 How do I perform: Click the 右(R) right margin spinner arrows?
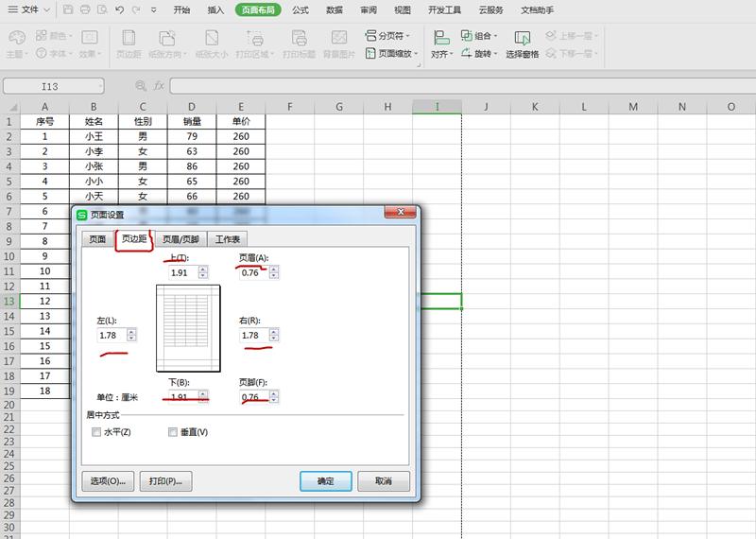(274, 335)
